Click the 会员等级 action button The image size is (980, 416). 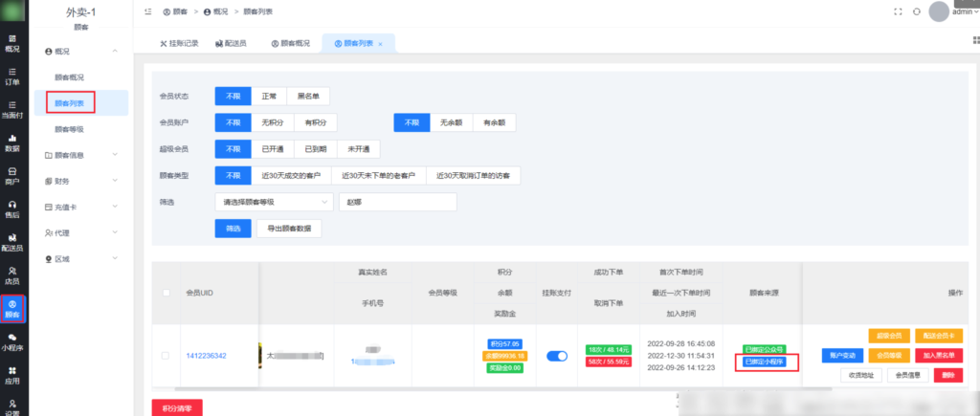(889, 356)
